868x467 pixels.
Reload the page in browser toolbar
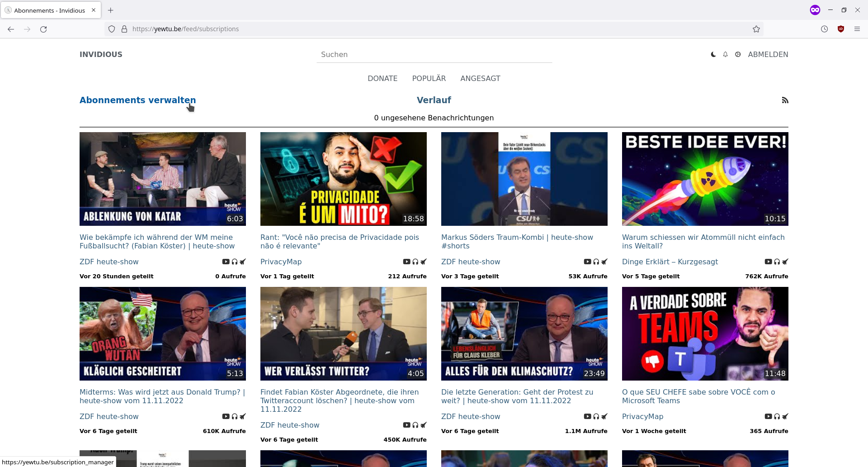point(43,29)
